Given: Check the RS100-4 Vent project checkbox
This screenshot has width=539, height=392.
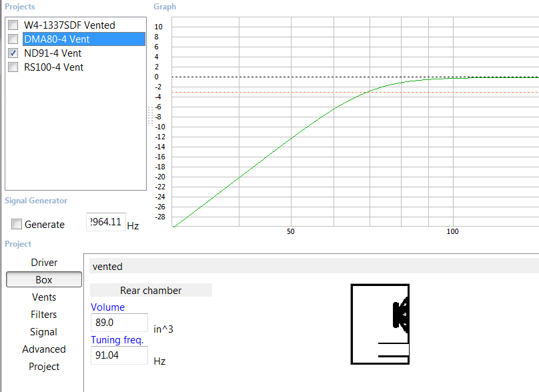Looking at the screenshot, I should [13, 67].
